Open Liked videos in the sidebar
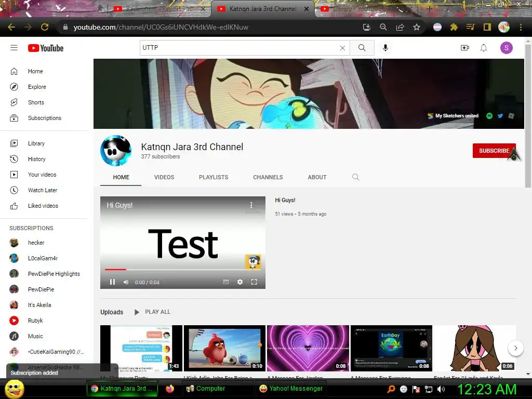 [44, 206]
